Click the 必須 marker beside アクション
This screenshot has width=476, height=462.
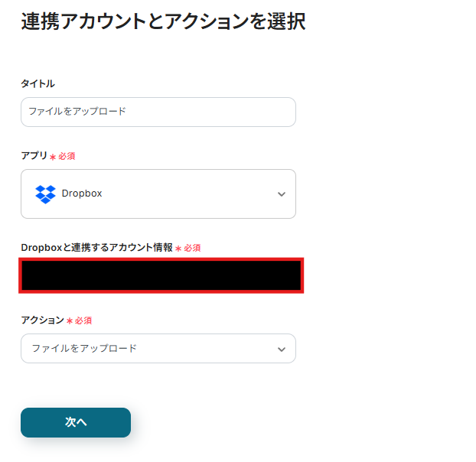83,320
